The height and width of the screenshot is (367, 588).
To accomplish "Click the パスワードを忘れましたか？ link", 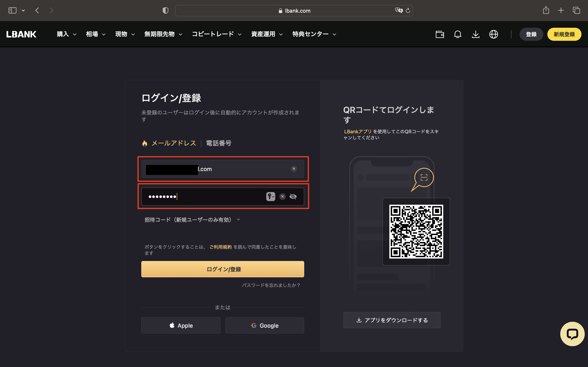I will point(271,285).
